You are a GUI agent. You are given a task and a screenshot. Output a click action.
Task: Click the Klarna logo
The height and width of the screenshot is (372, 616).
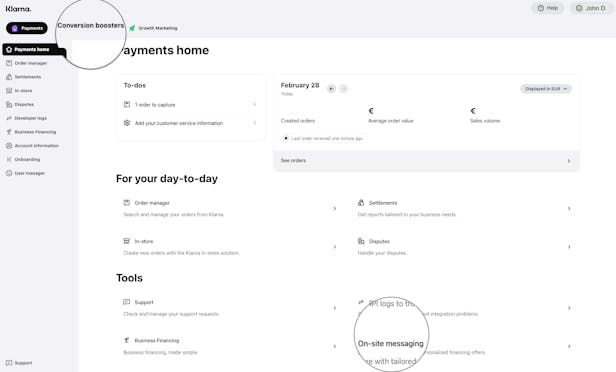[18, 9]
